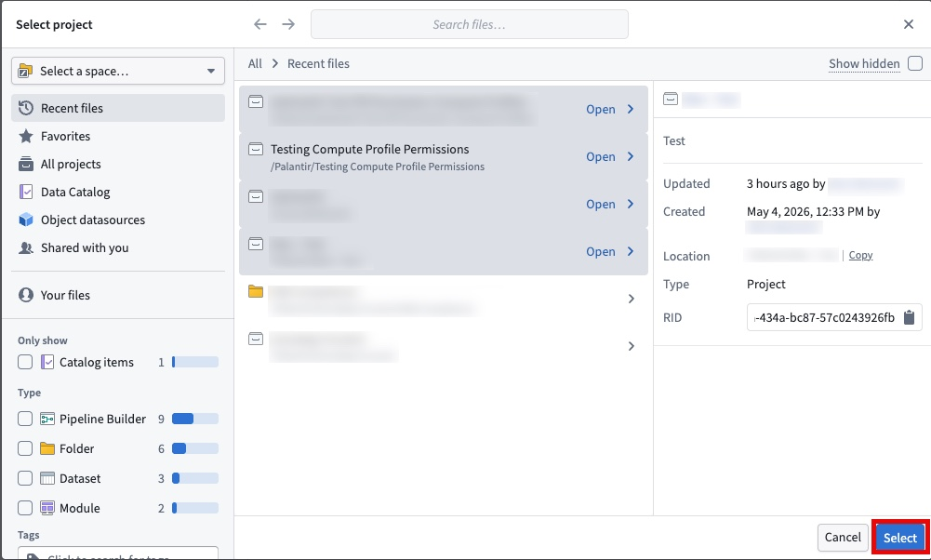Image resolution: width=931 pixels, height=560 pixels.
Task: Click the Shared with you icon
Action: pos(25,247)
